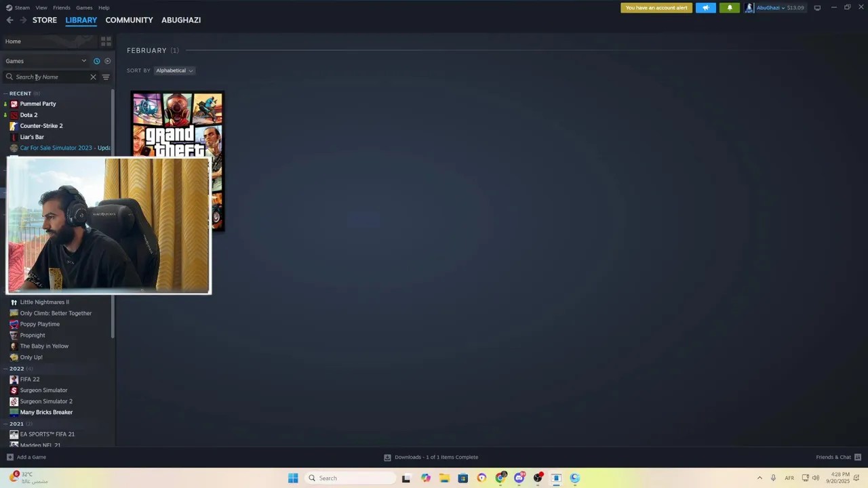Screen dimensions: 868x488
Task: Click the Dota 2 game icon
Action: [14, 115]
